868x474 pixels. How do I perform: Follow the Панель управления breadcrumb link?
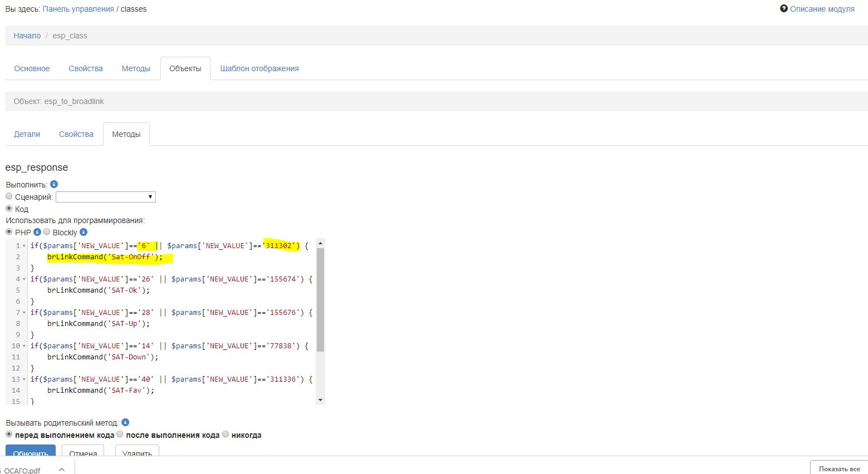tap(78, 9)
